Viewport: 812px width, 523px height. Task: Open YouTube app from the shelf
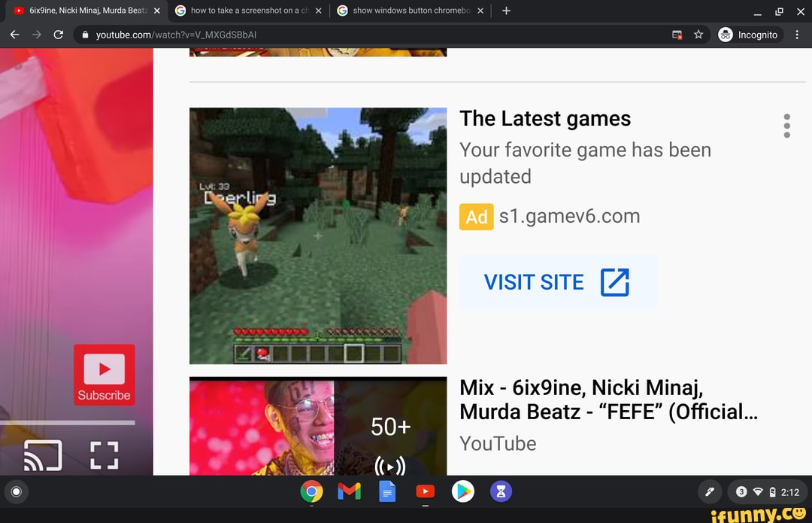click(425, 491)
